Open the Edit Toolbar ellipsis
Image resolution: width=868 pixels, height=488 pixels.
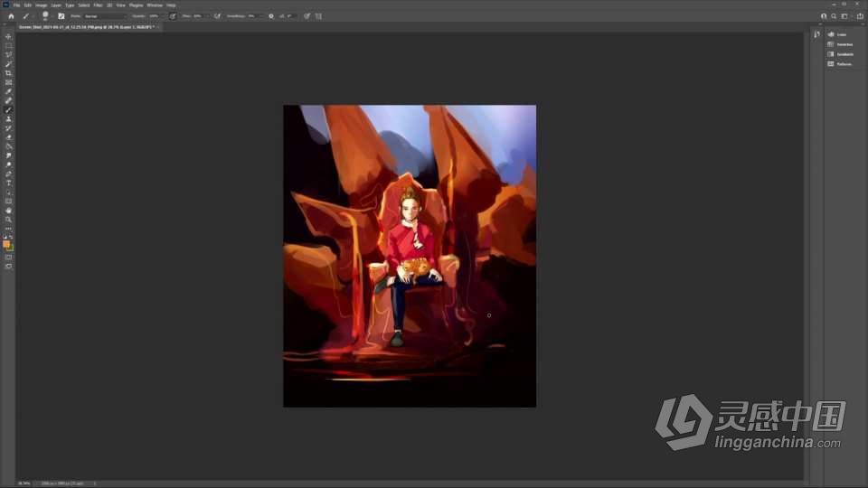coord(8,228)
